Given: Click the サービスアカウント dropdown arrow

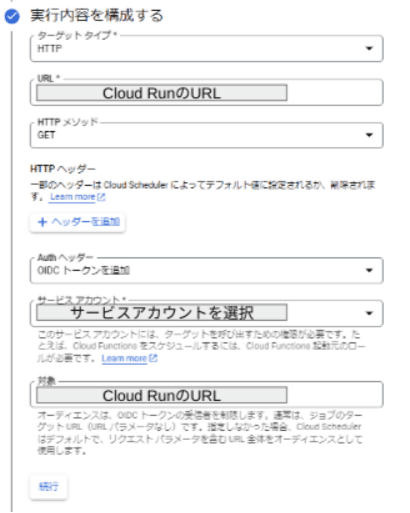Looking at the screenshot, I should tap(369, 313).
